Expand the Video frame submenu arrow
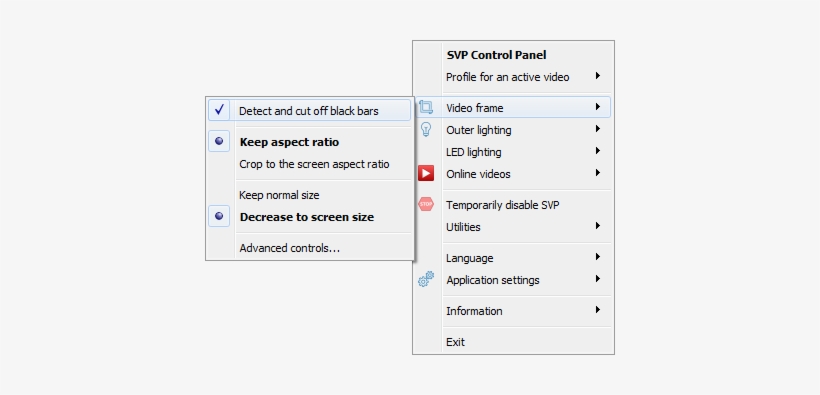The width and height of the screenshot is (820, 395). click(597, 107)
